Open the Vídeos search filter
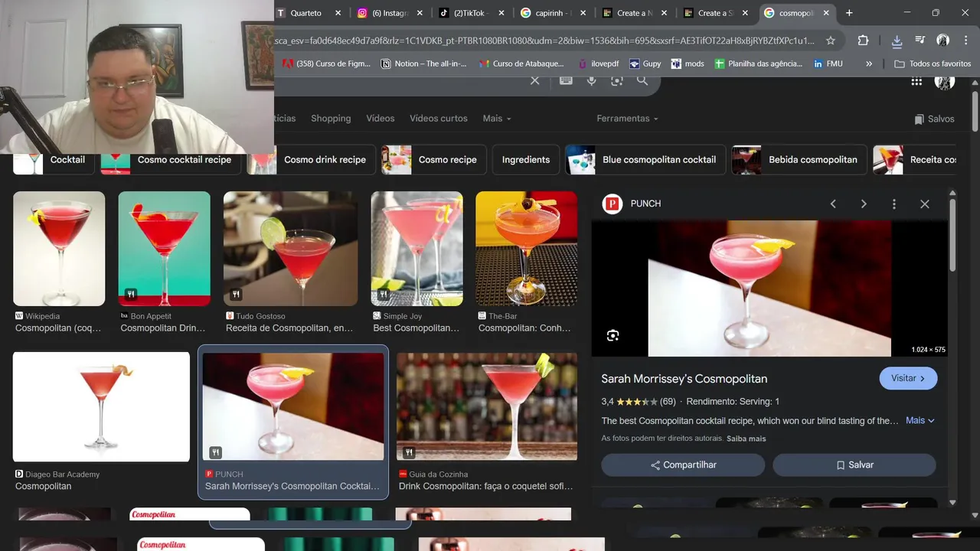 pyautogui.click(x=381, y=119)
